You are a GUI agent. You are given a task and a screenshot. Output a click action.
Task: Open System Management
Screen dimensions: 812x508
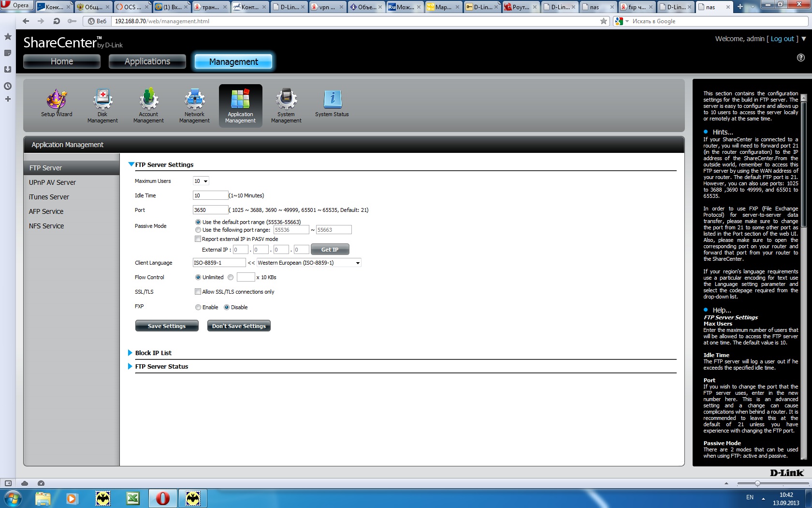pos(286,106)
